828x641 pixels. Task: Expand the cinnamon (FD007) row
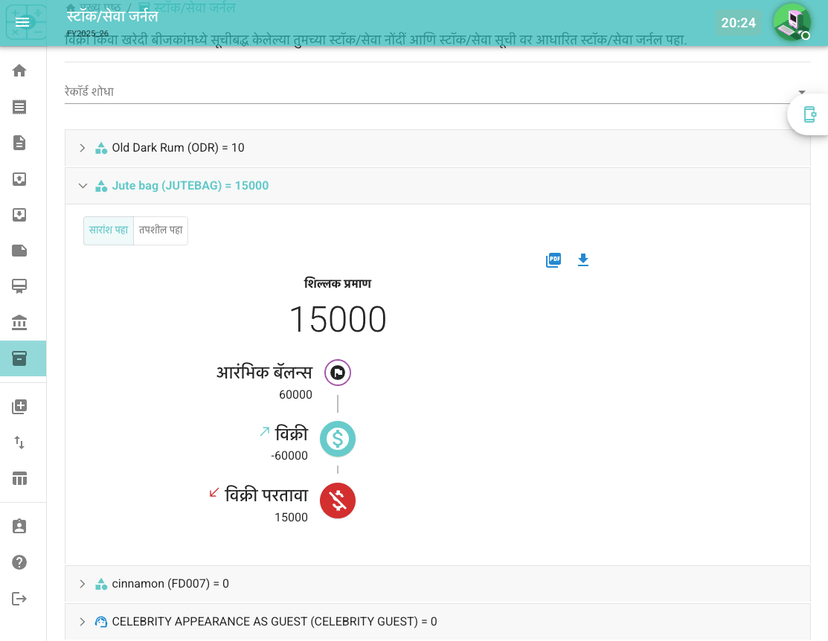click(x=83, y=584)
